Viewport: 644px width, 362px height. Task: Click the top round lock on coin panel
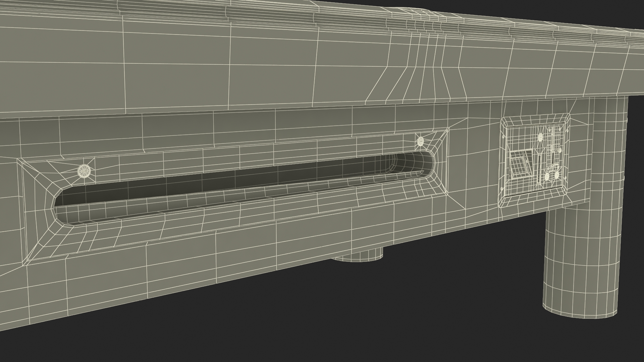540,137
